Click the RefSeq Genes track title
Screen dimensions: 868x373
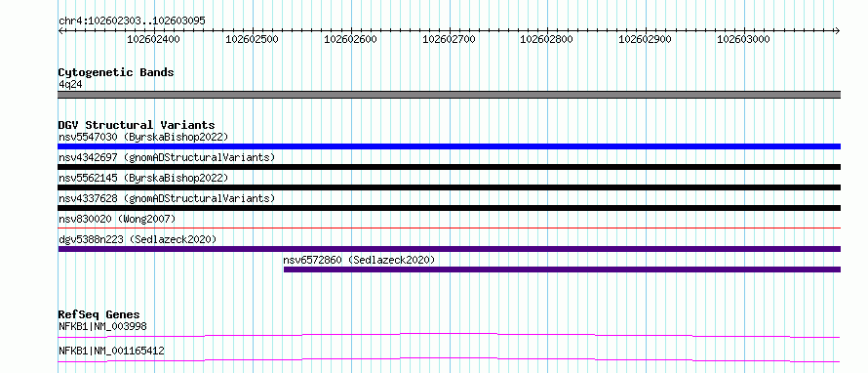coord(99,314)
